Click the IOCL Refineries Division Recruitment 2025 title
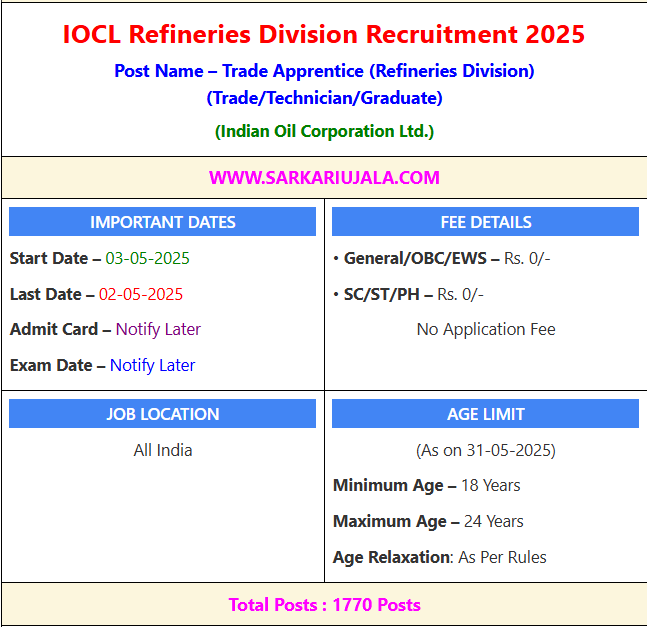 tap(323, 34)
